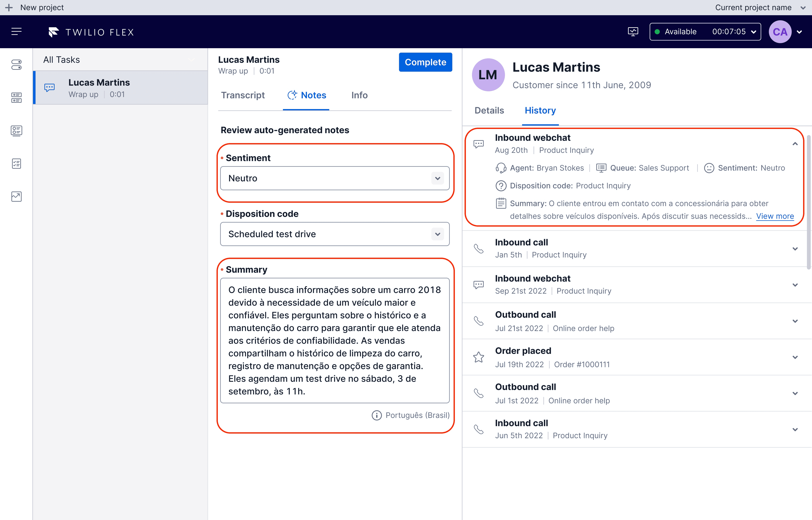The width and height of the screenshot is (812, 520).
Task: Expand the Jan 5th Inbound call entry
Action: (796, 249)
